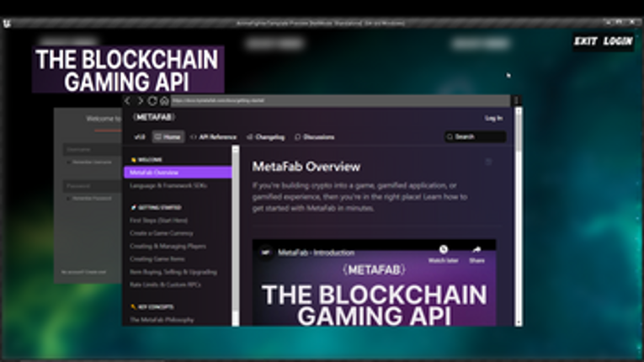Screen dimensions: 644x362
Task: Open First Steps (Start Here) page
Action: pos(158,221)
